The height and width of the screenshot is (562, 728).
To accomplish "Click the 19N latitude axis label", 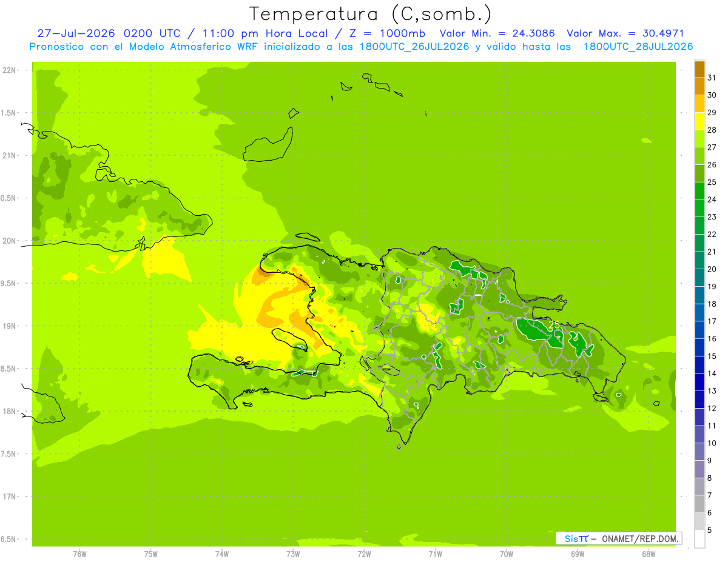I will pos(10,326).
